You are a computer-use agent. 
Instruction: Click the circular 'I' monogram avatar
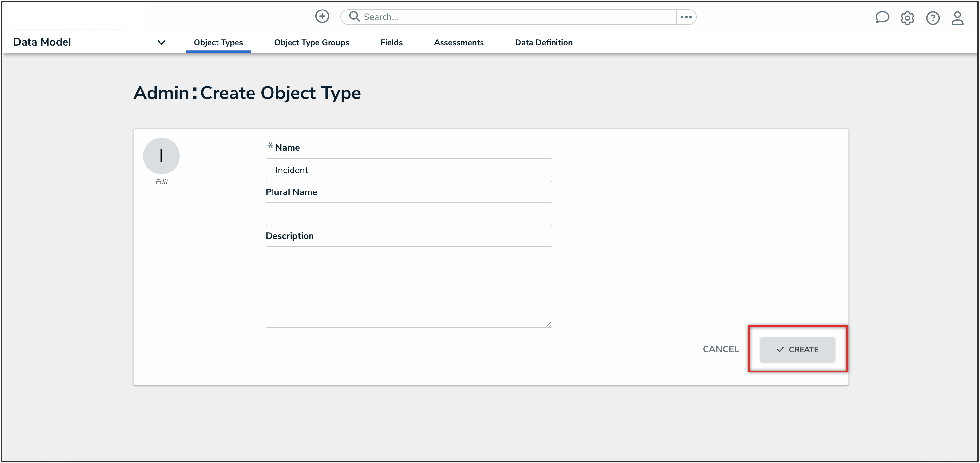click(161, 156)
